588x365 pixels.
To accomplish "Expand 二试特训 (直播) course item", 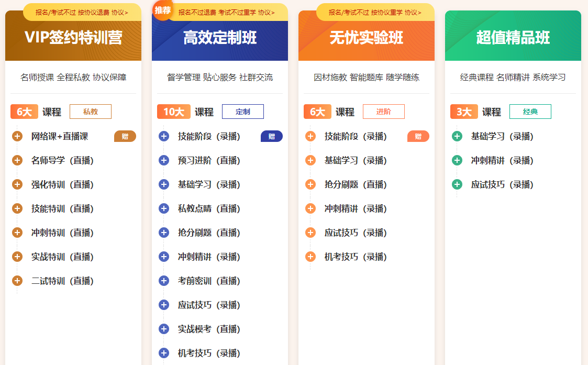I will (17, 281).
